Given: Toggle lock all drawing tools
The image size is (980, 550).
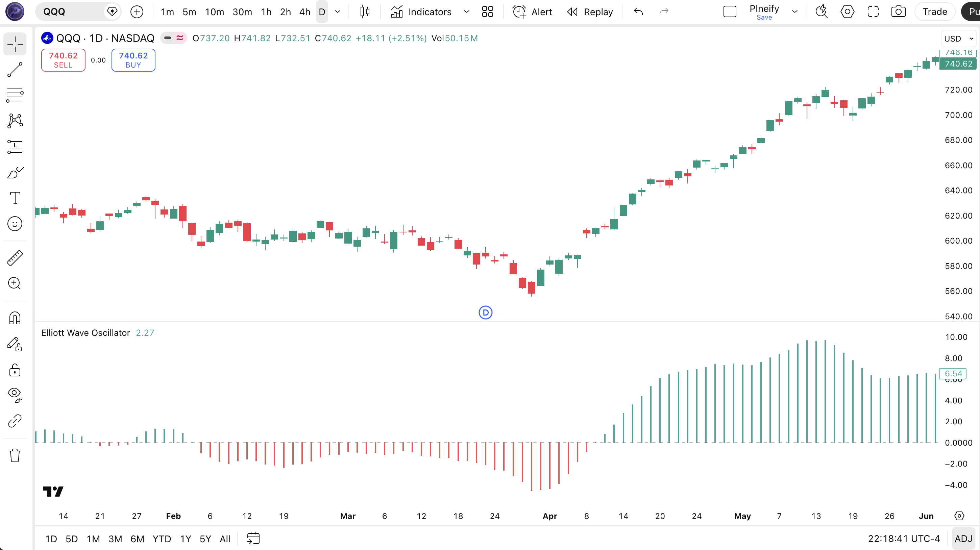Looking at the screenshot, I should click(x=15, y=370).
